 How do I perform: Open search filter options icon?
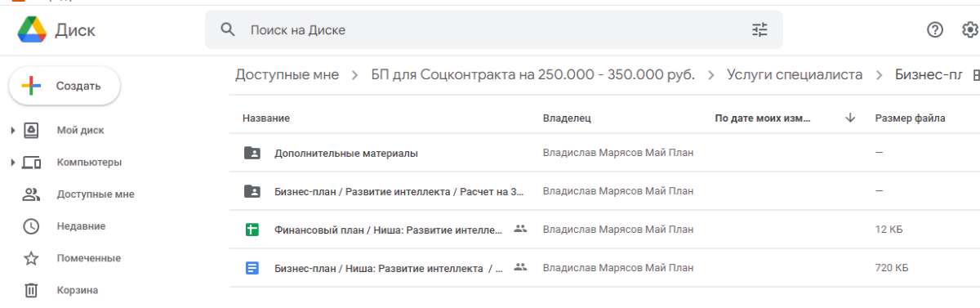pos(759,30)
